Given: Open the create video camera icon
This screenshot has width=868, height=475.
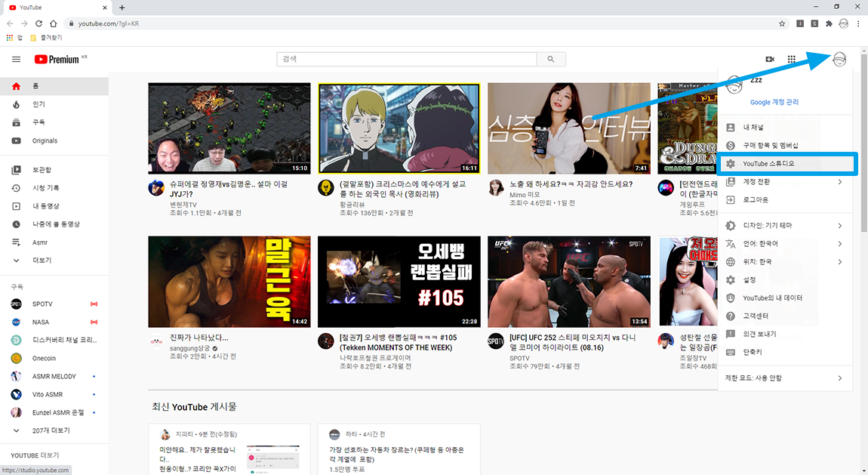Looking at the screenshot, I should [769, 59].
